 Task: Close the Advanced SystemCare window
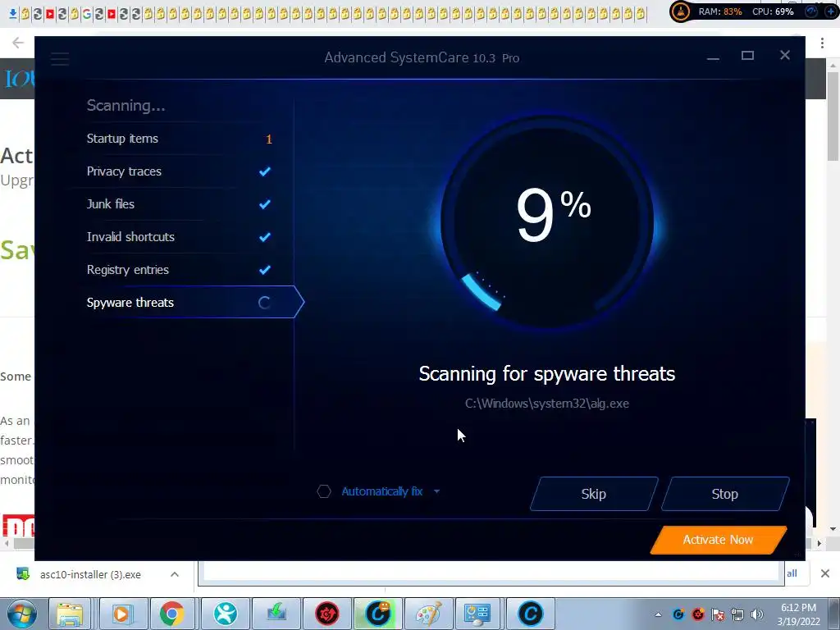point(785,55)
